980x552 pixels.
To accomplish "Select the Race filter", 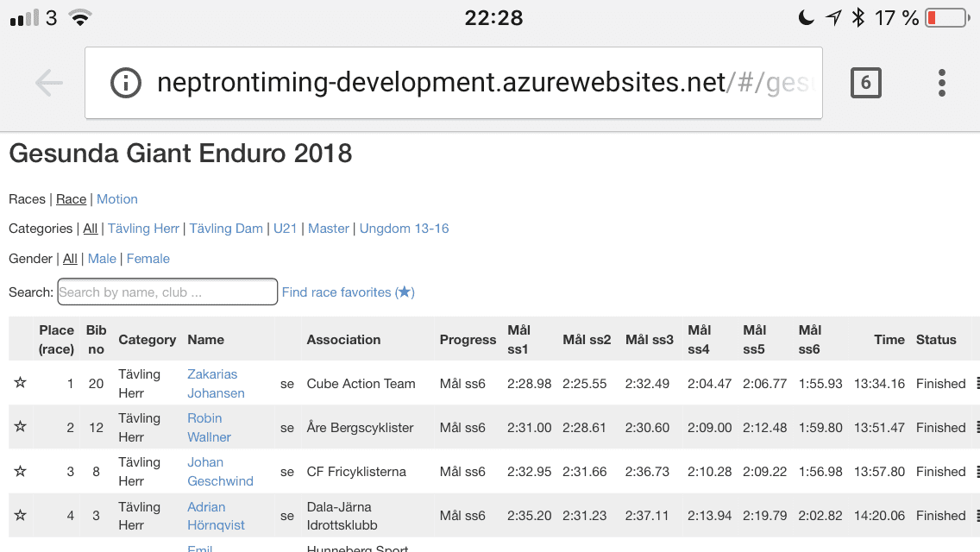I will pyautogui.click(x=72, y=198).
